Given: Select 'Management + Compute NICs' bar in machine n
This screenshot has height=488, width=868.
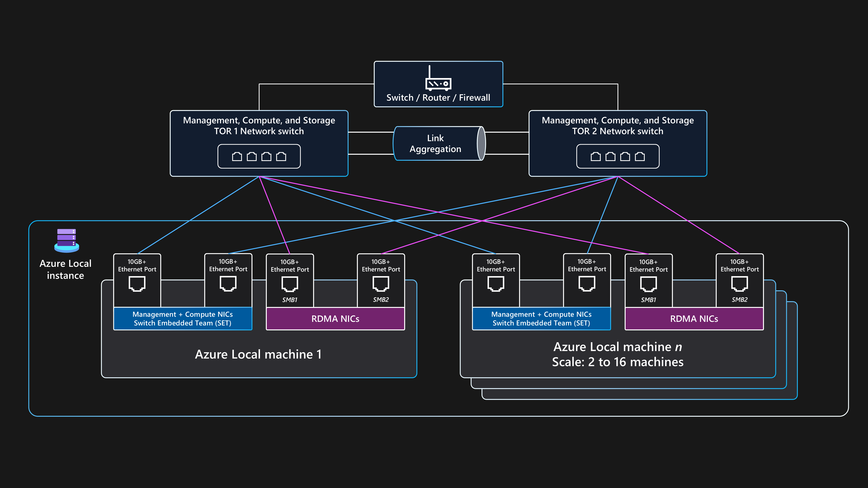Looking at the screenshot, I should (541, 319).
